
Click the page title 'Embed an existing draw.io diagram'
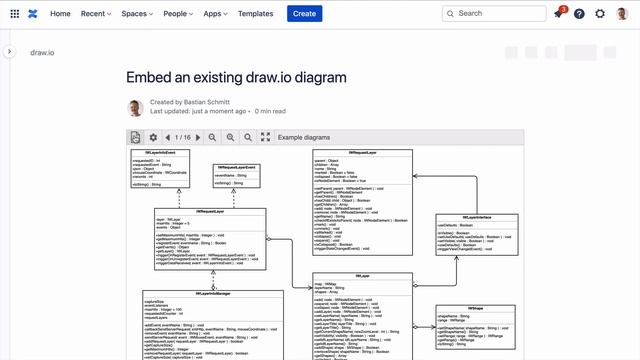tap(236, 77)
